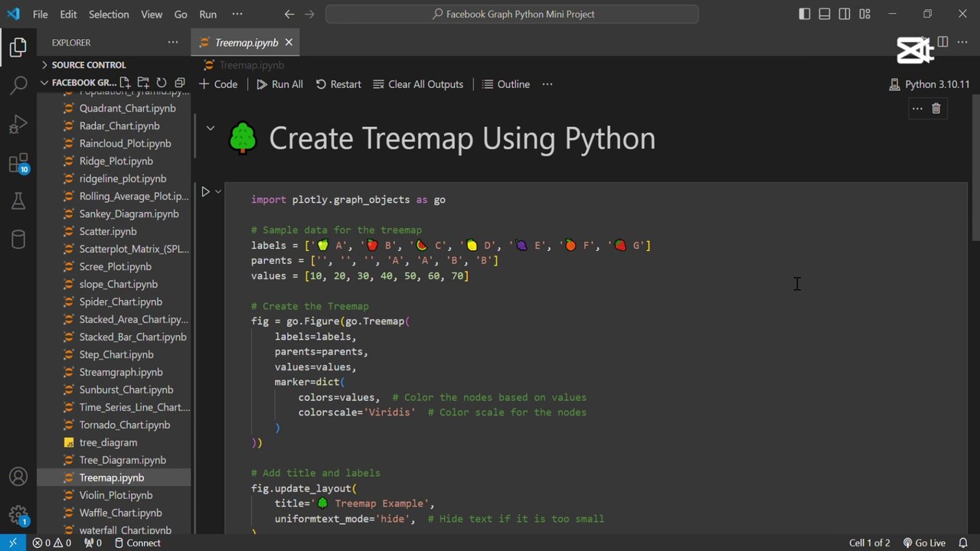
Task: Toggle primary side bar layout icon
Action: pos(805,14)
